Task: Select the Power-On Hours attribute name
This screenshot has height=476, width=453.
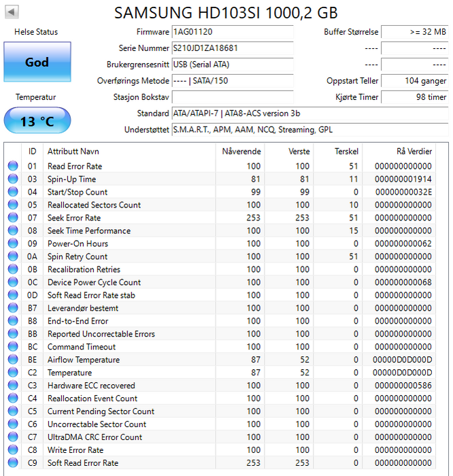Action: click(78, 243)
